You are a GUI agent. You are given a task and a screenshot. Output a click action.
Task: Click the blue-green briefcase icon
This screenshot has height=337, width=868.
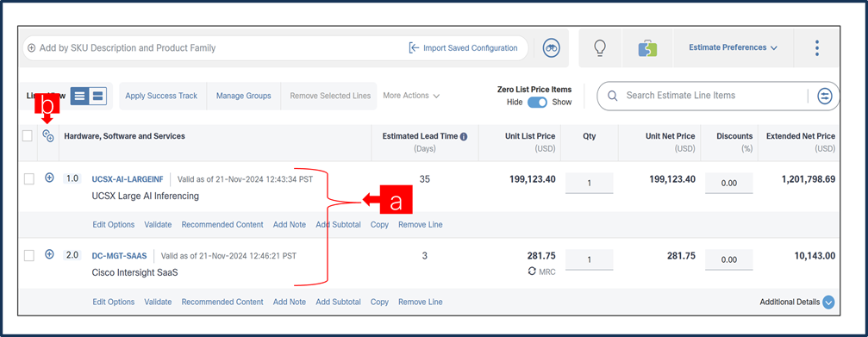647,48
